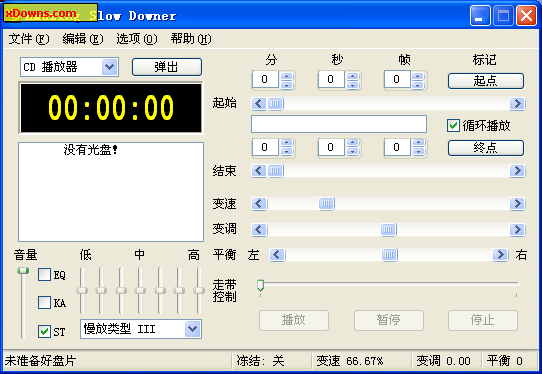Viewport: 542px width, 374px height.
Task: Click the first 低 equalizer band slider
Action: pos(82,290)
